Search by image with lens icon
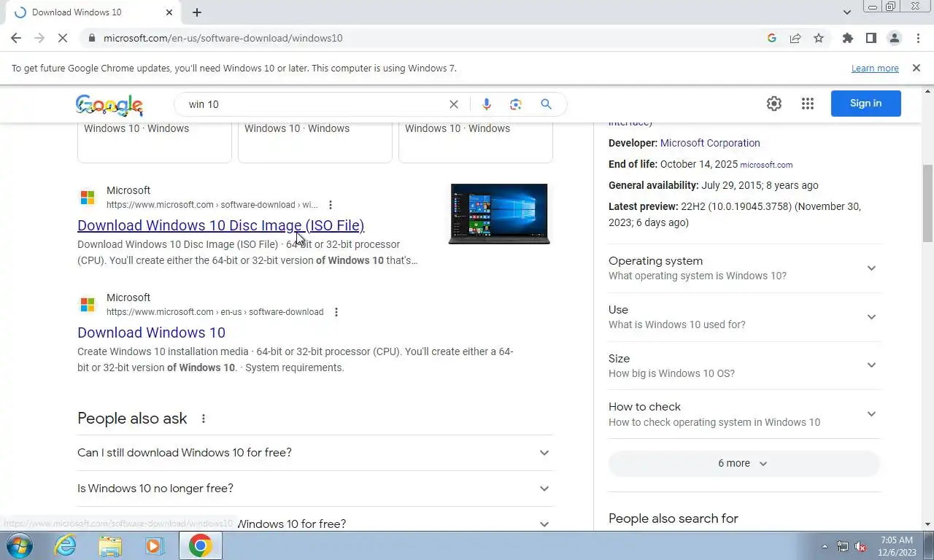Image resolution: width=934 pixels, height=560 pixels. coord(516,104)
